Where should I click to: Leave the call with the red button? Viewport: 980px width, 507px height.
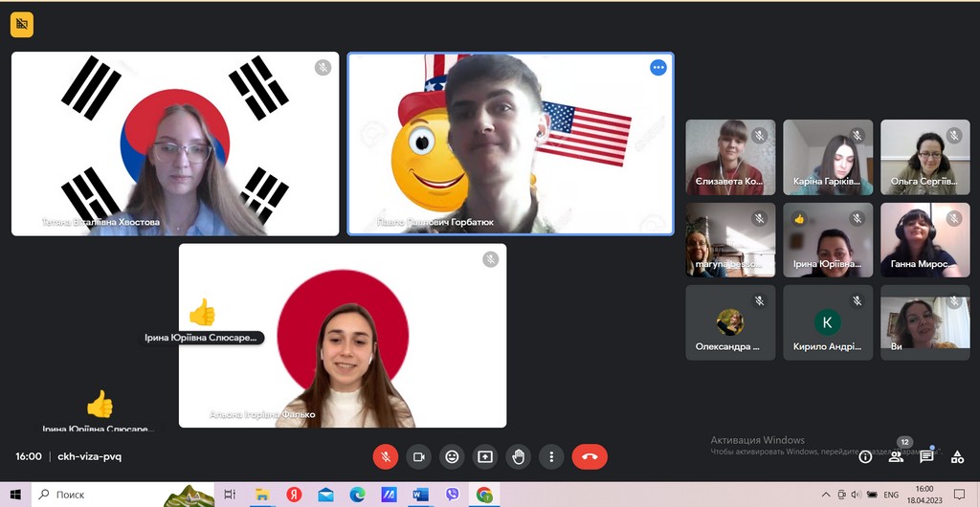(x=590, y=457)
